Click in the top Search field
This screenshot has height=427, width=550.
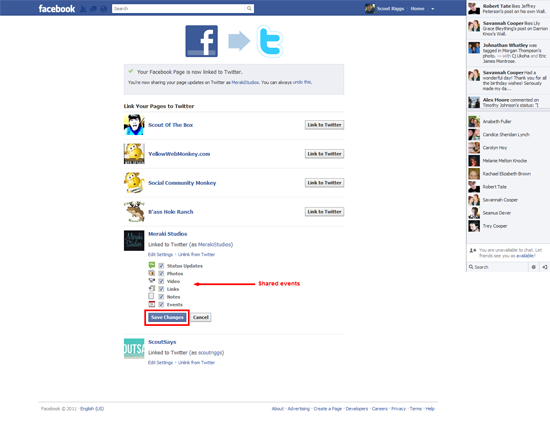[x=179, y=8]
